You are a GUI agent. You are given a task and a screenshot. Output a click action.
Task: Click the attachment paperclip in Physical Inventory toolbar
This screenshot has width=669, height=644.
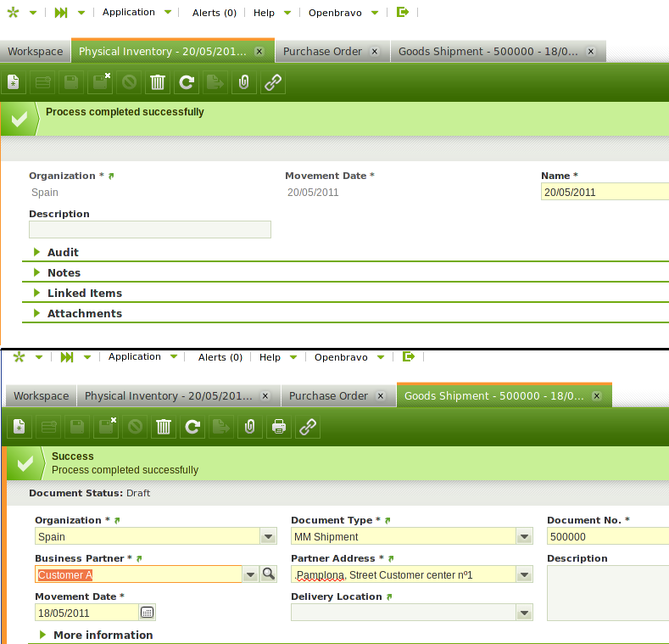[243, 82]
